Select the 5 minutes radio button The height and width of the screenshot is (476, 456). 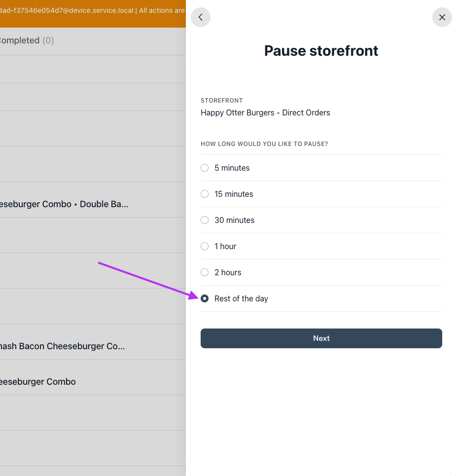click(205, 168)
